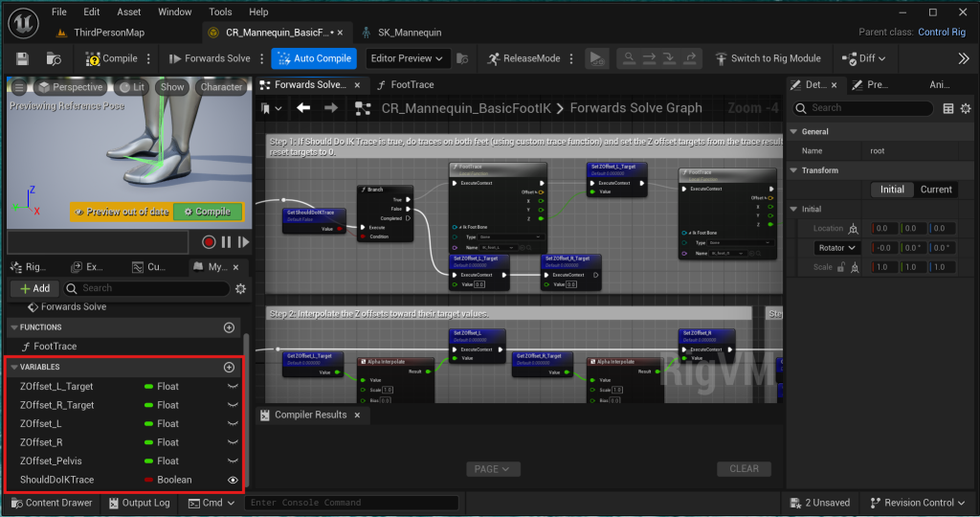980x517 pixels.
Task: Open the Editor Preview dropdown
Action: [407, 58]
